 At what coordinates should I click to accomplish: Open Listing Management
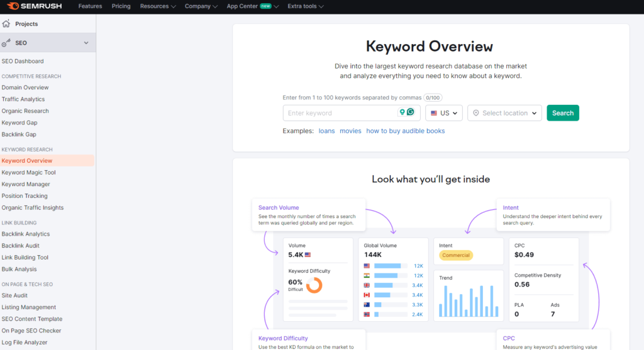pos(29,307)
